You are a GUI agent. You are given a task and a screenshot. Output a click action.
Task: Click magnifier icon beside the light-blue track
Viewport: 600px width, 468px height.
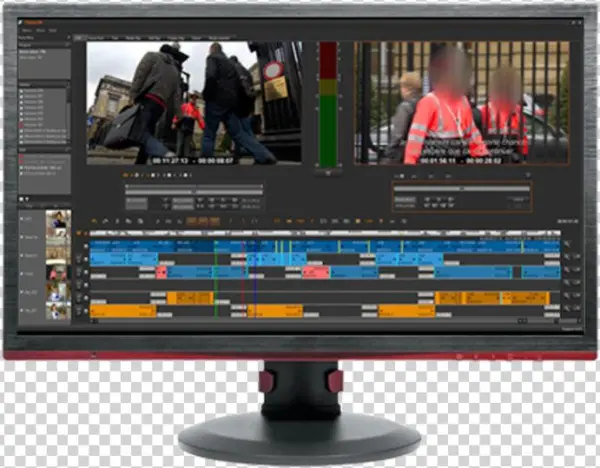pyautogui.click(x=567, y=257)
